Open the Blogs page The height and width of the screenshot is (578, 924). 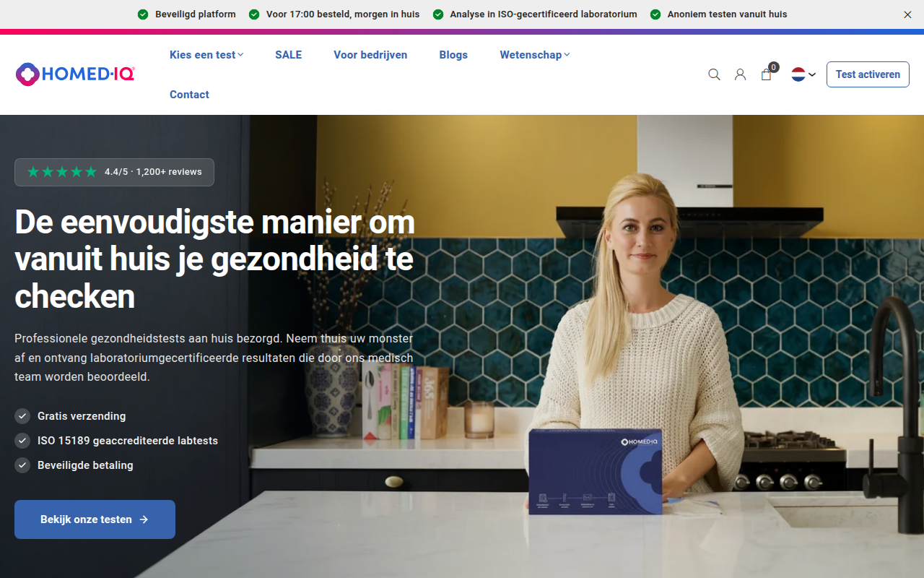point(453,55)
